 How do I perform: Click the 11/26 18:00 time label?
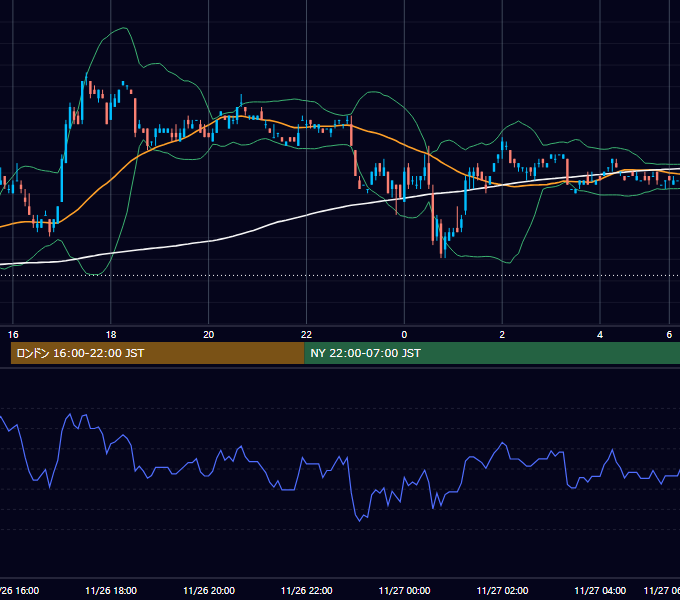click(111, 590)
